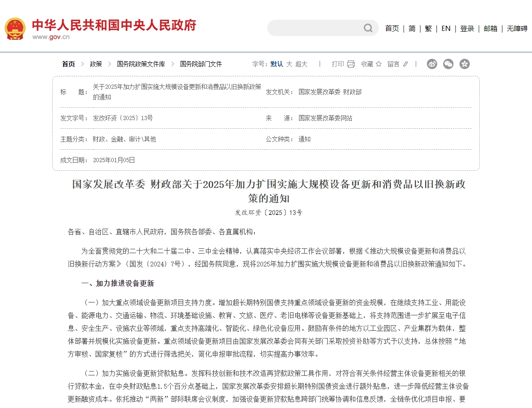Click the national emblem logo

[15, 29]
